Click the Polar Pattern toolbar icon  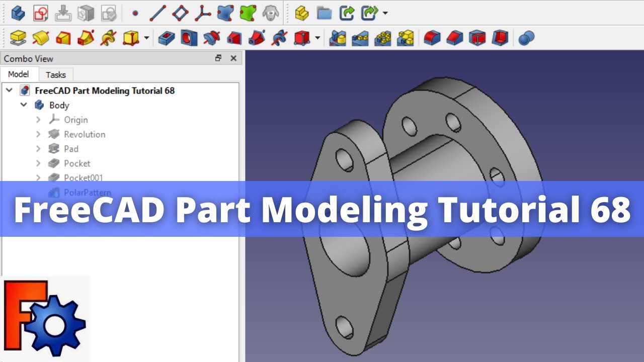pos(383,38)
